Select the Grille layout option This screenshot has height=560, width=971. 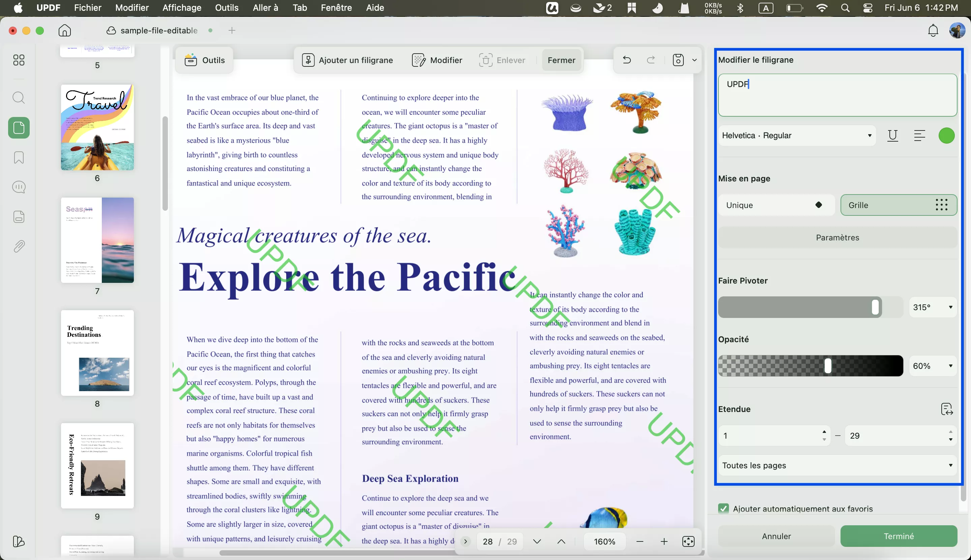coord(899,205)
